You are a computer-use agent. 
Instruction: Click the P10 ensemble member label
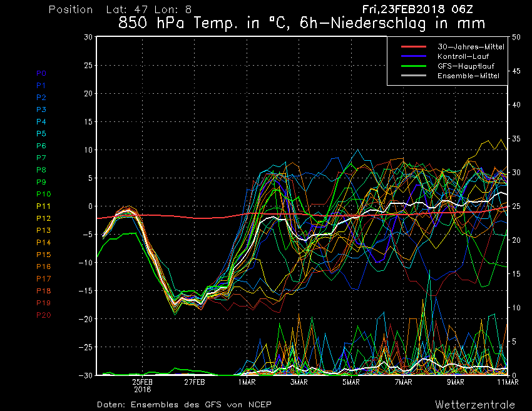pos(43,194)
